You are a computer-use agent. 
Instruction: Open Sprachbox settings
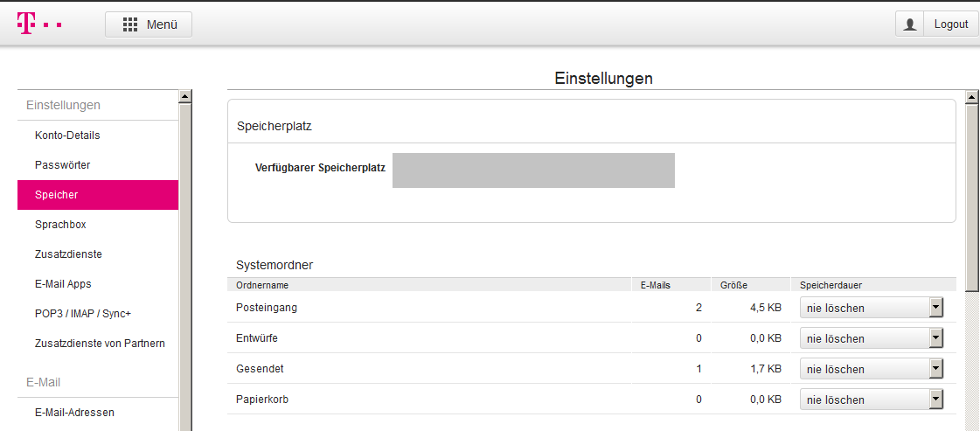(x=60, y=225)
